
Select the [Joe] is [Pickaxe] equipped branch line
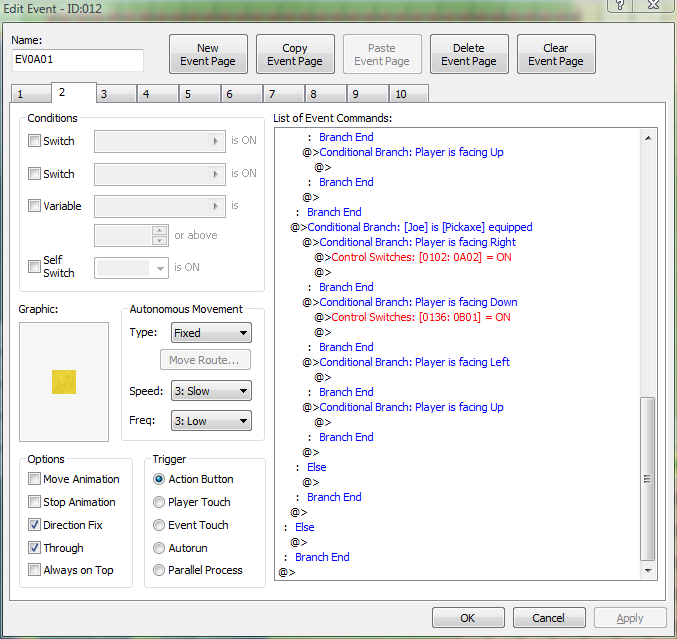419,227
